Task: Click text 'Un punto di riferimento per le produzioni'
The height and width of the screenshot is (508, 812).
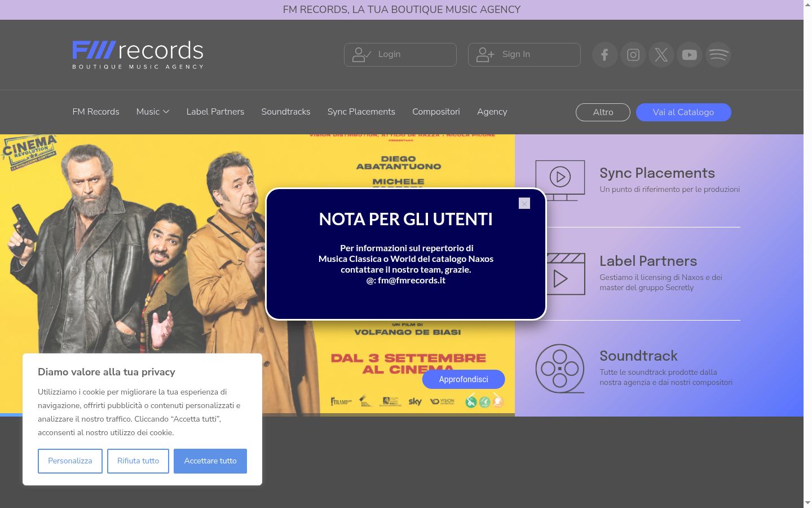Action: (x=670, y=190)
